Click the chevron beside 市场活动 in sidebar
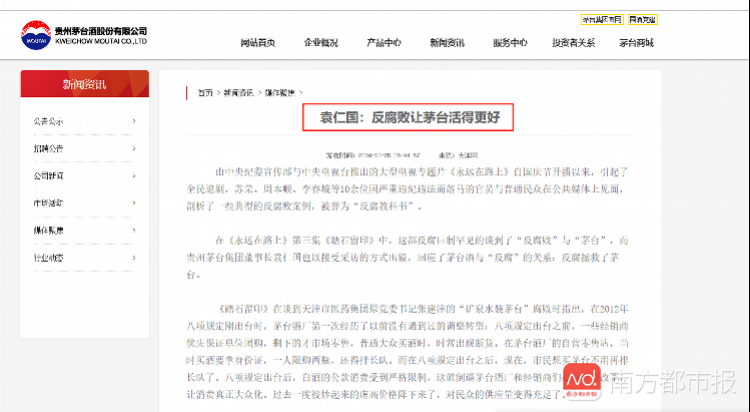 tap(134, 203)
